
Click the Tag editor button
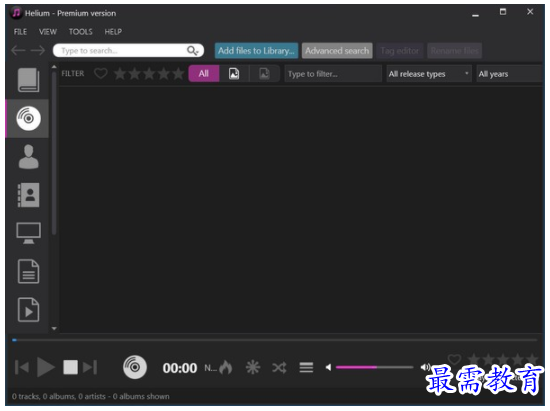tap(400, 51)
